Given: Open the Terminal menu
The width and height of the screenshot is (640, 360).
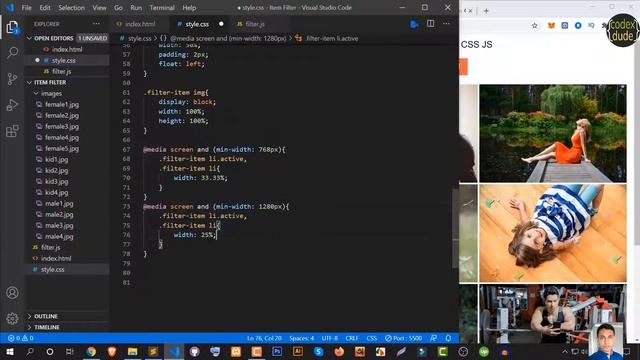Looking at the screenshot, I should [x=162, y=7].
